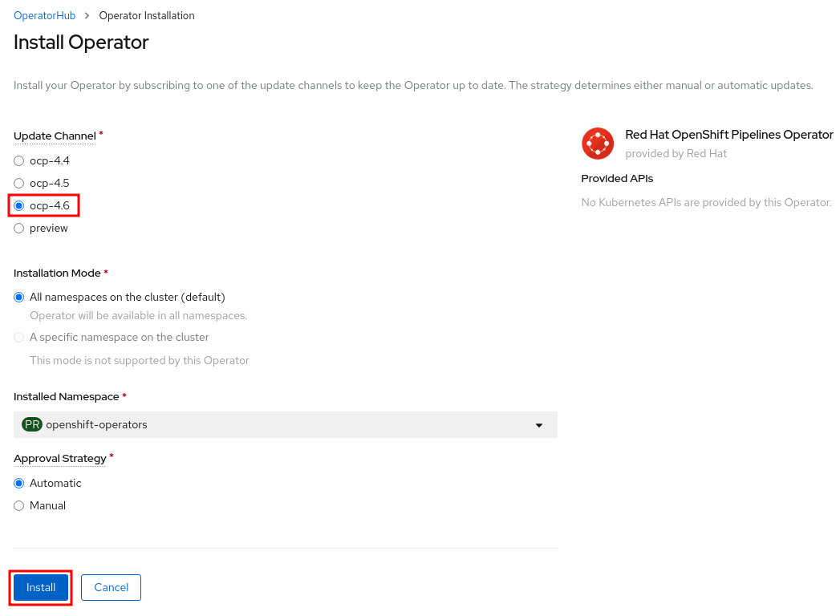Click the PR project badge icon

click(x=31, y=424)
